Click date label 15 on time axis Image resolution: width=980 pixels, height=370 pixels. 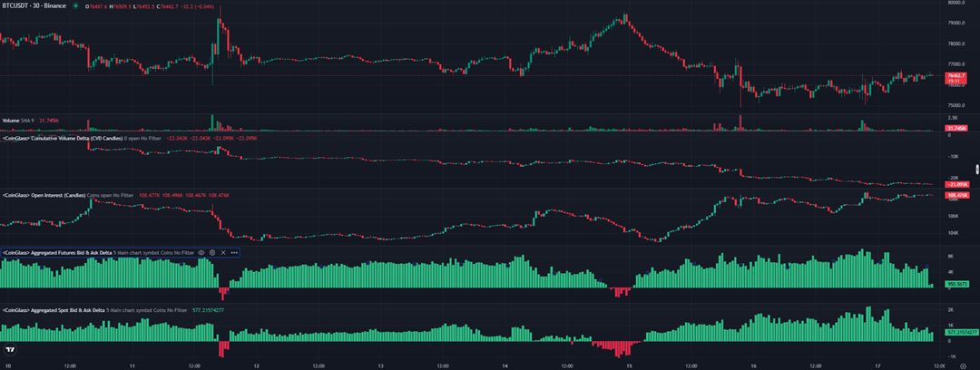pos(629,366)
